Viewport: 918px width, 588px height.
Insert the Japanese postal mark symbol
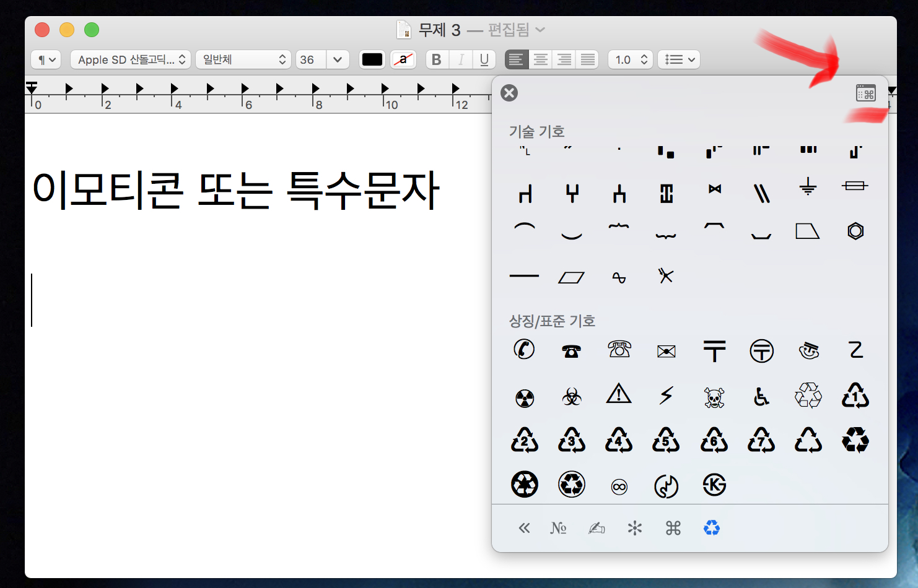pos(714,350)
